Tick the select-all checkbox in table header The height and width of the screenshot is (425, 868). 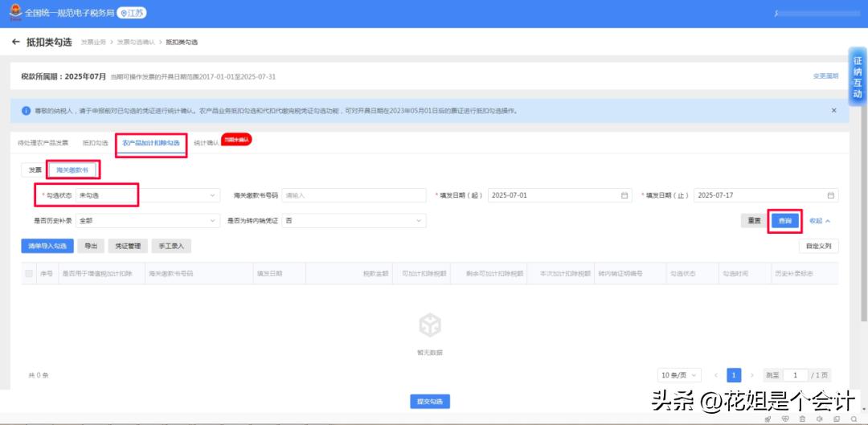[x=29, y=273]
